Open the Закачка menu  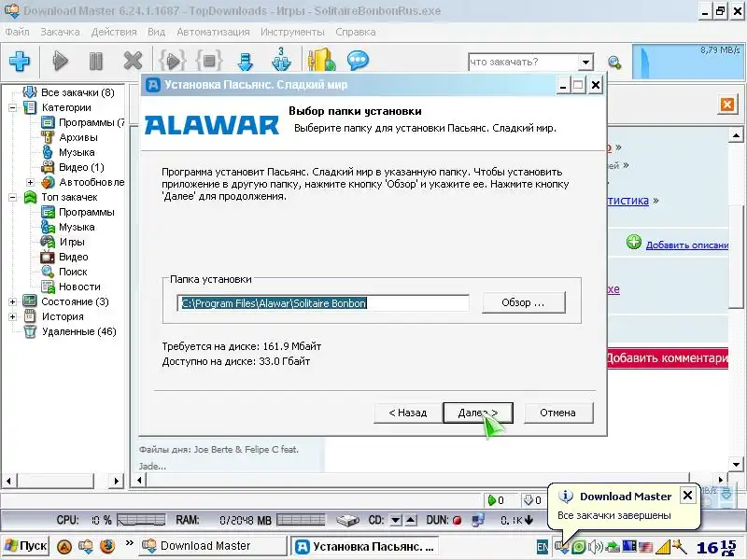[60, 32]
